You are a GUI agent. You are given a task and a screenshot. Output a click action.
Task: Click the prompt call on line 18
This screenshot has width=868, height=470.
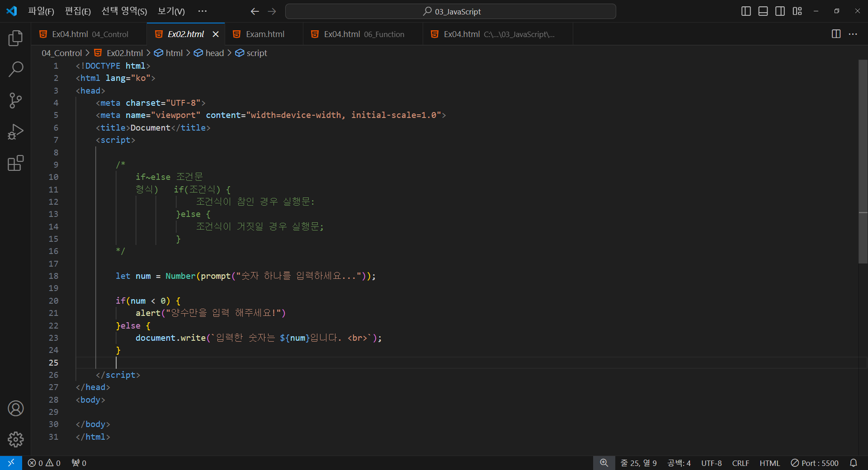(x=216, y=276)
